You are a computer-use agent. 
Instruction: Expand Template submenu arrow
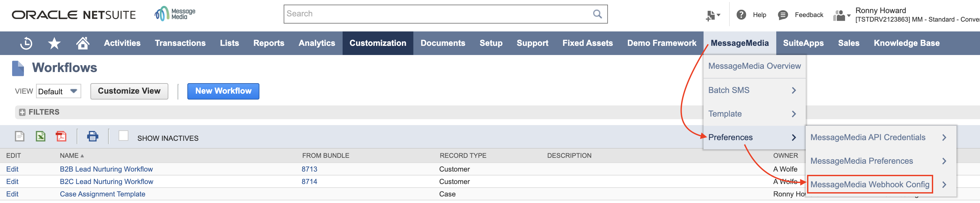(x=794, y=114)
